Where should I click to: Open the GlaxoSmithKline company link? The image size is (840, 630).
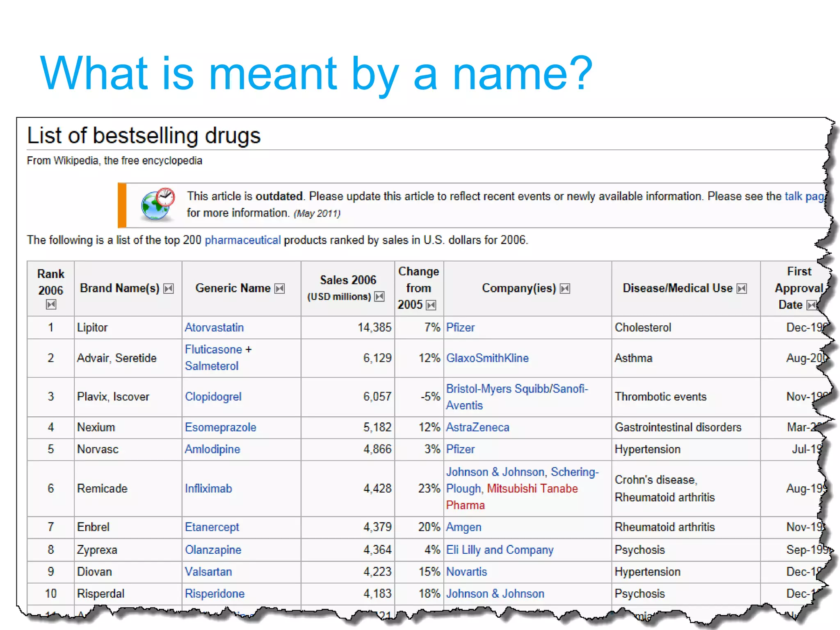488,358
